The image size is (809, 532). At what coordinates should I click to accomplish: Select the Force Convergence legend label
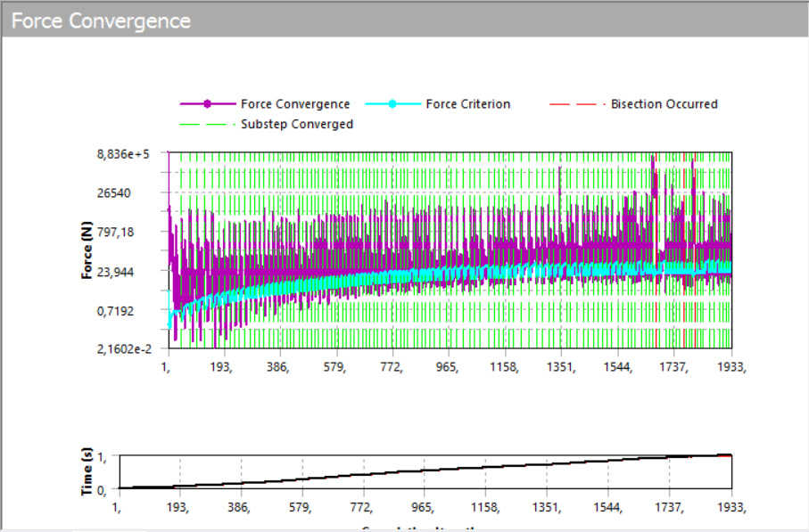pos(295,104)
